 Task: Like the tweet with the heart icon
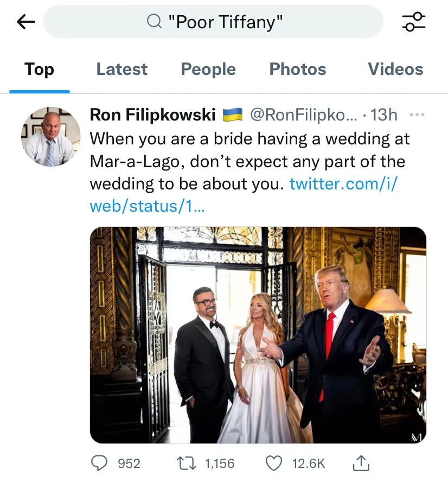(275, 463)
